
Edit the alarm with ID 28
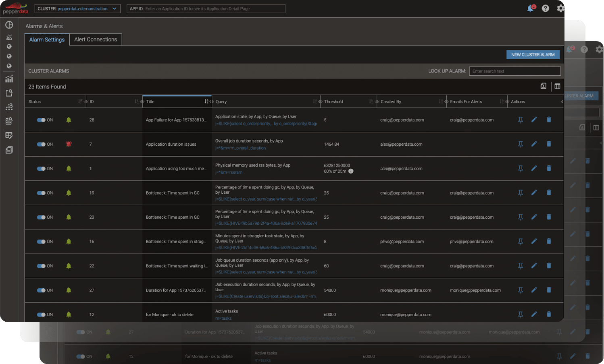[534, 120]
